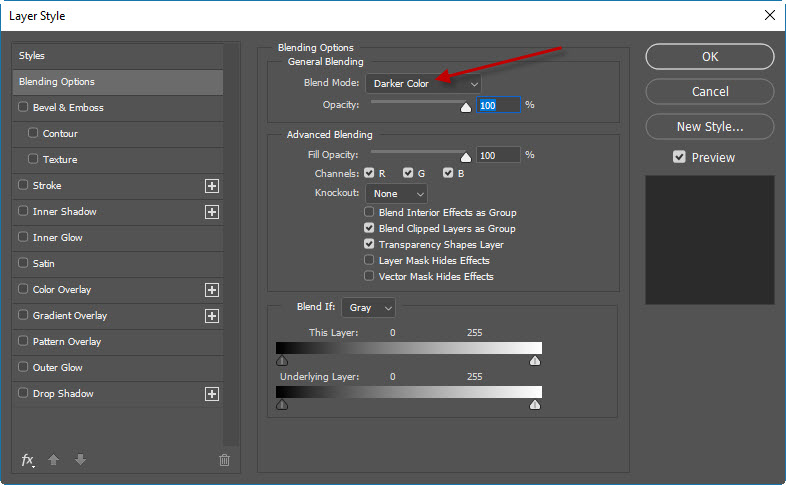This screenshot has height=485, width=786.
Task: Expand the Knockout dropdown
Action: click(x=396, y=193)
